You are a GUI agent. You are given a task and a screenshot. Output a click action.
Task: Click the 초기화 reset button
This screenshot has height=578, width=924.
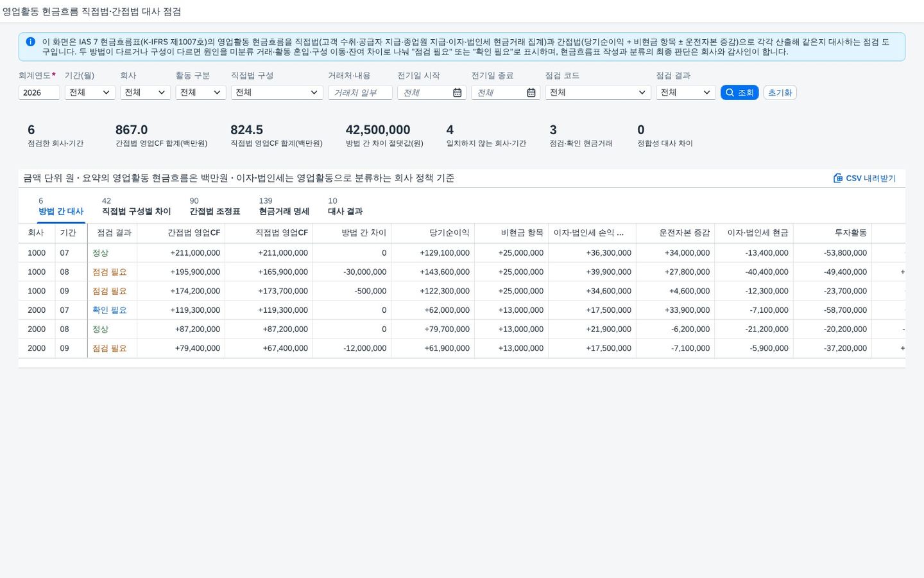(x=780, y=92)
